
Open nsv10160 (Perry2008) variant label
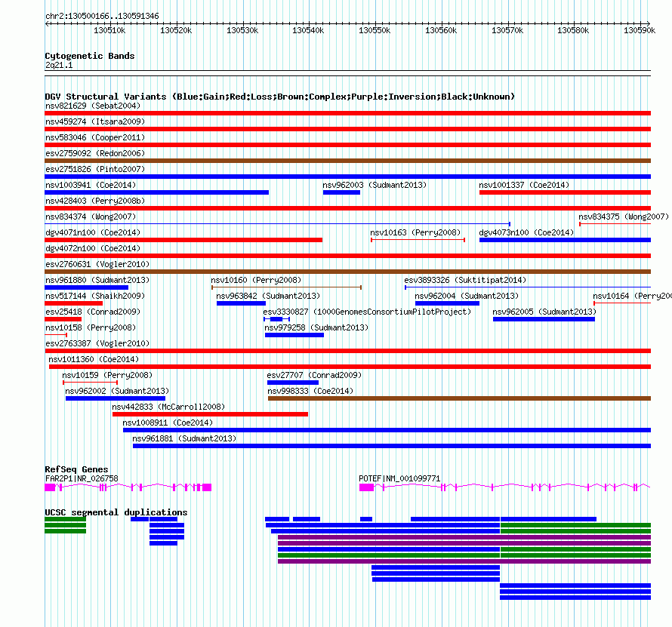point(256,280)
